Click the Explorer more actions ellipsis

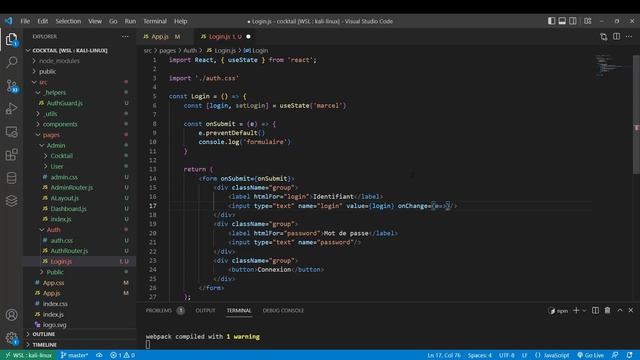pyautogui.click(x=125, y=37)
